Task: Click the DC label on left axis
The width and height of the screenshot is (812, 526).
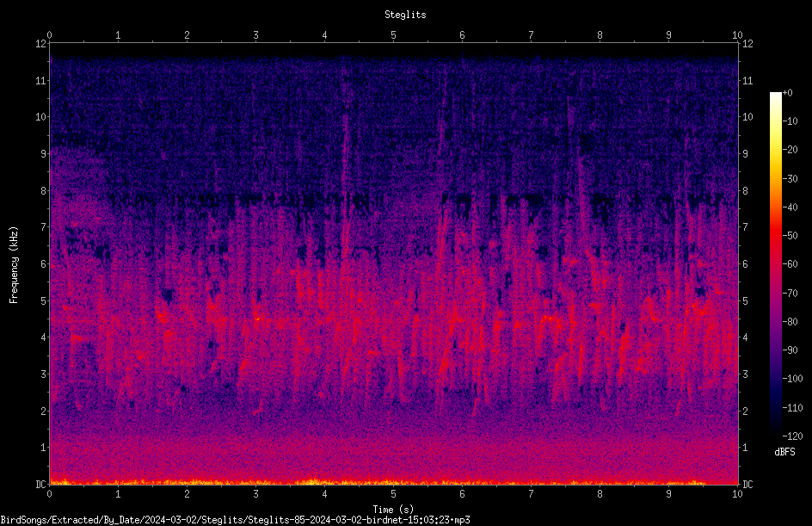Action: [41, 484]
